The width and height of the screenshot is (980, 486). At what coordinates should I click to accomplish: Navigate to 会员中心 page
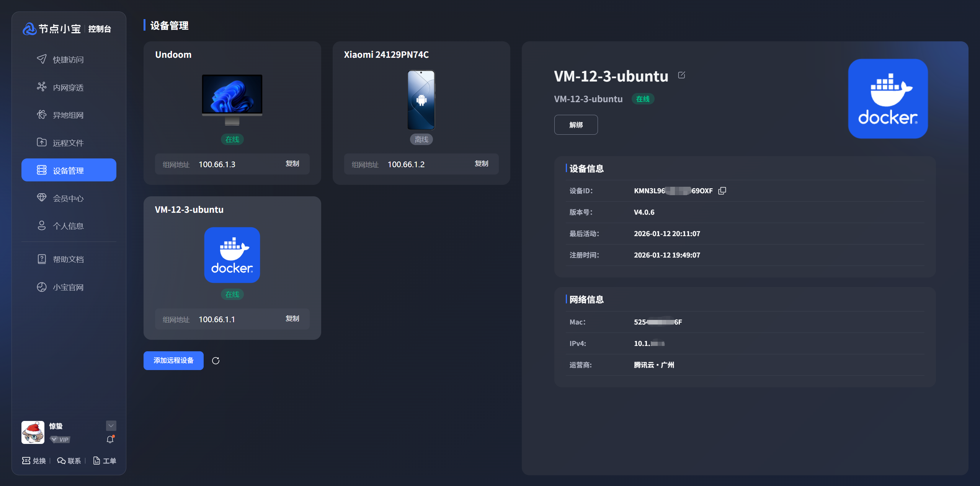click(x=68, y=198)
